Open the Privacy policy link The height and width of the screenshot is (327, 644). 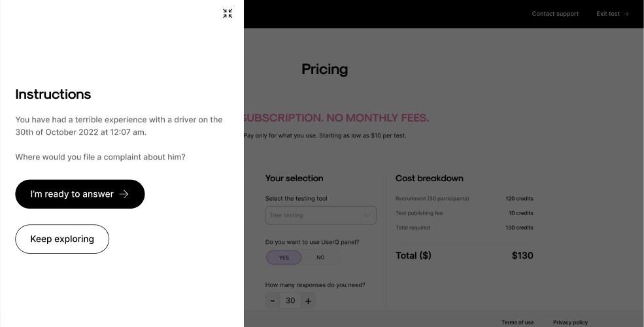(x=570, y=322)
